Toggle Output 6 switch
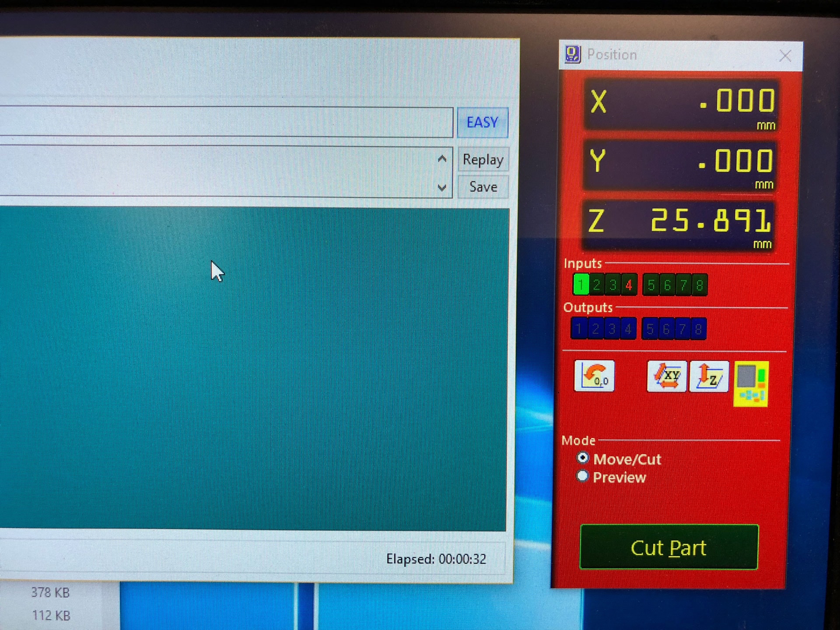This screenshot has height=630, width=840. (666, 329)
